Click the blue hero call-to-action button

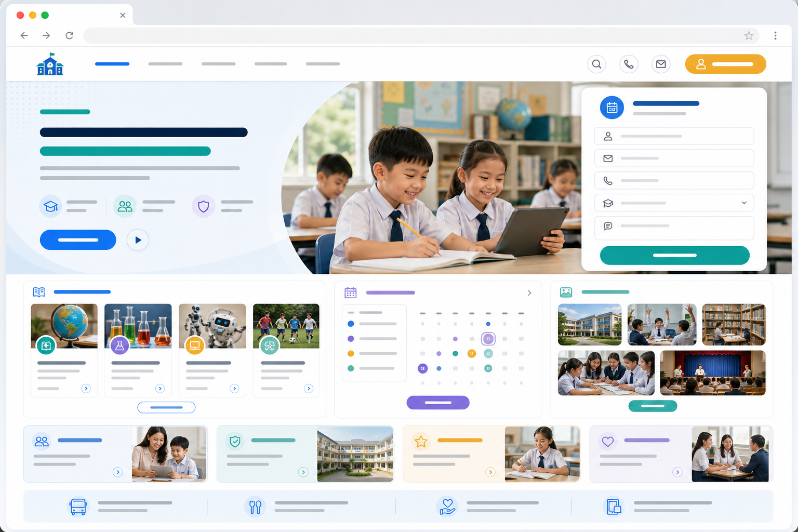pyautogui.click(x=78, y=240)
